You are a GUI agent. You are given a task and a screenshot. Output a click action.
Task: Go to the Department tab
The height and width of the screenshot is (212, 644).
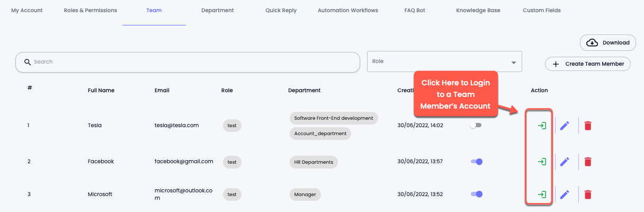[x=218, y=11]
